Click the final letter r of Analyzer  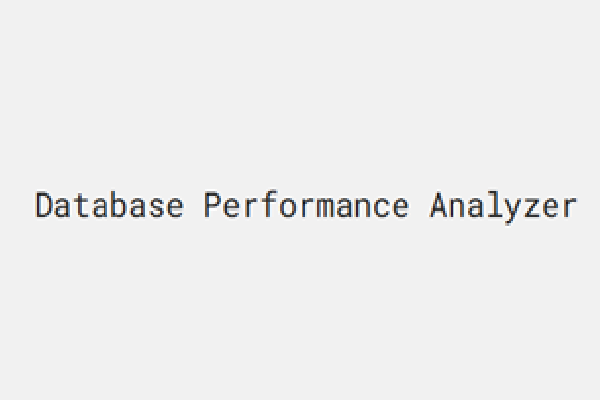coord(568,205)
